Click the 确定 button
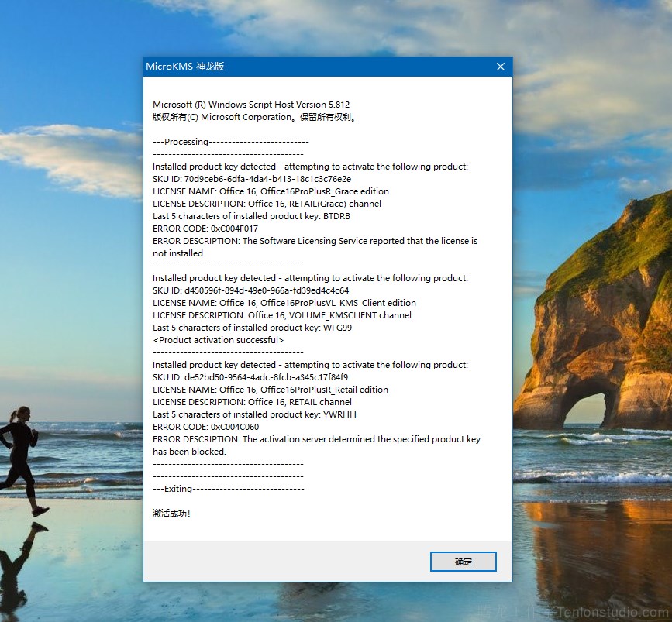The image size is (672, 622). point(464,562)
